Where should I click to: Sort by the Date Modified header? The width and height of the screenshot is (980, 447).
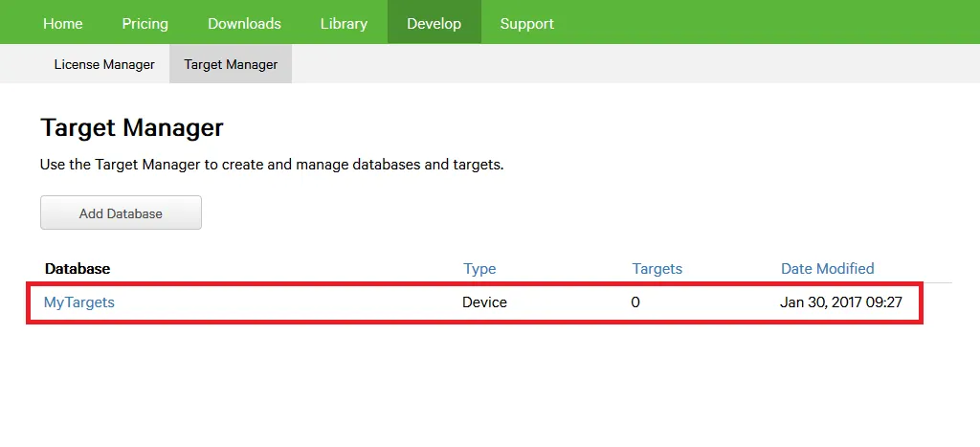827,269
